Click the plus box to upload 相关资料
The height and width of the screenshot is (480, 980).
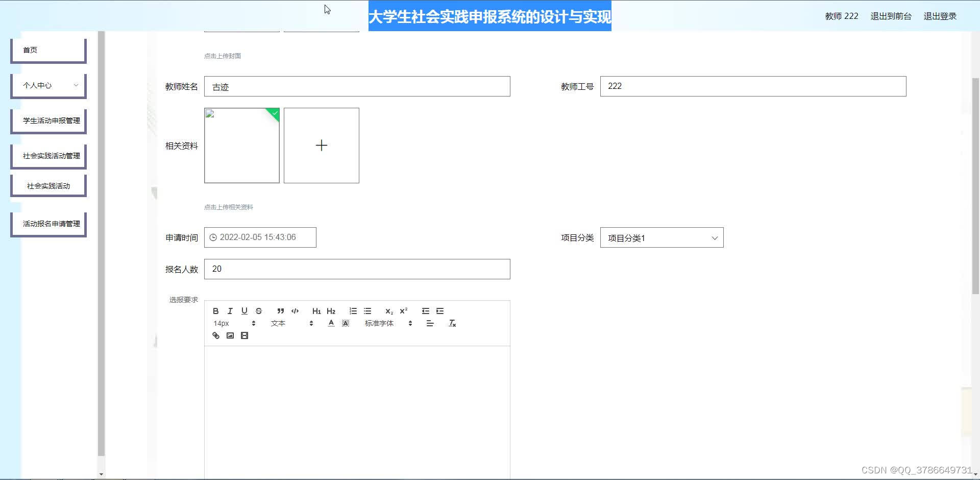322,146
